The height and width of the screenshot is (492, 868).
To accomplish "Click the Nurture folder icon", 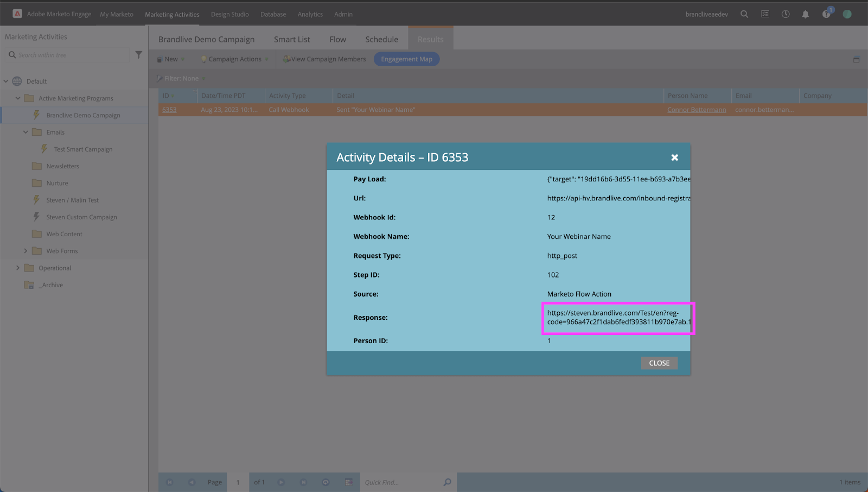I will click(x=37, y=183).
